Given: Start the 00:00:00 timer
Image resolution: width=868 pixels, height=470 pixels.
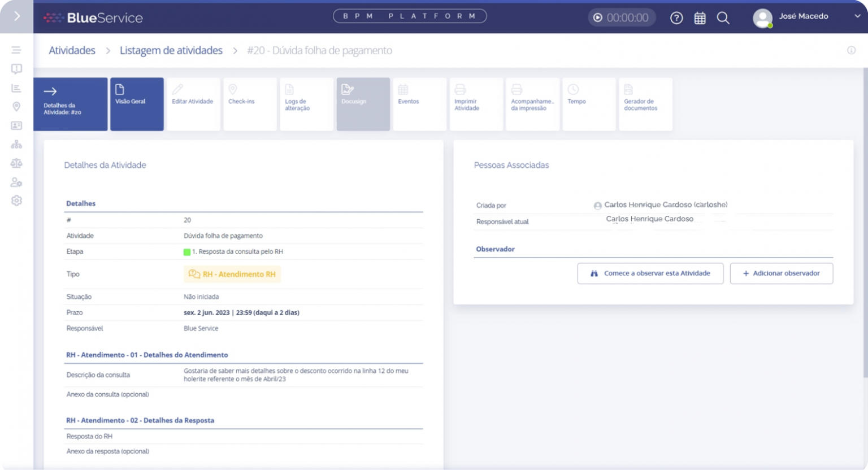Looking at the screenshot, I should pyautogui.click(x=597, y=18).
